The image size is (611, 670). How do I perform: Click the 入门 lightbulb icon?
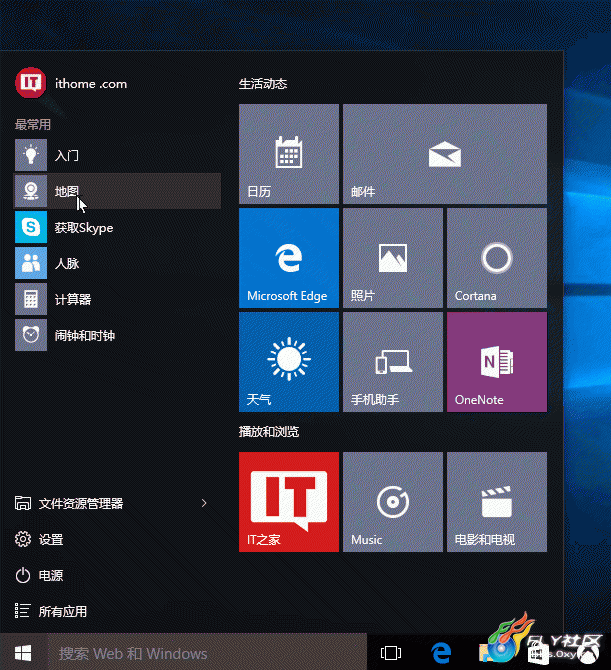tap(31, 155)
